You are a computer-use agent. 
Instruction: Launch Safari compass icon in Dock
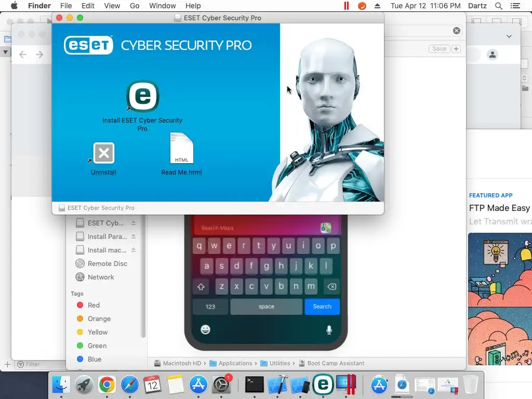point(129,385)
